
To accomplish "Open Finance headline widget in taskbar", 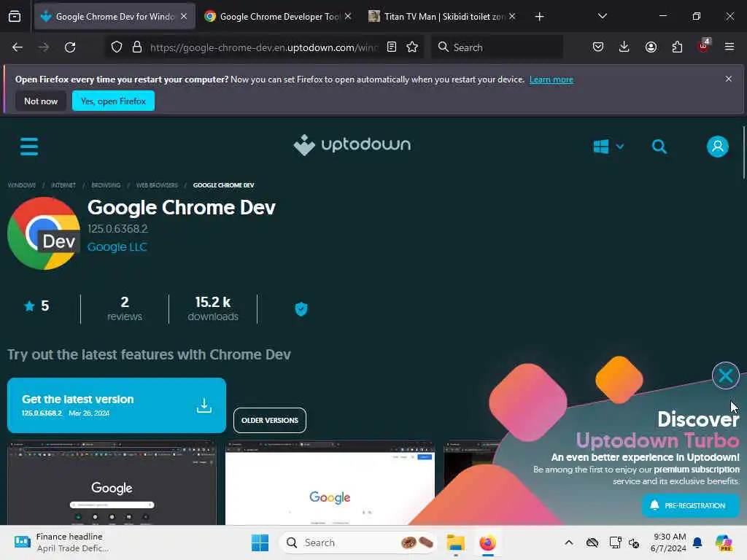I will [x=62, y=542].
